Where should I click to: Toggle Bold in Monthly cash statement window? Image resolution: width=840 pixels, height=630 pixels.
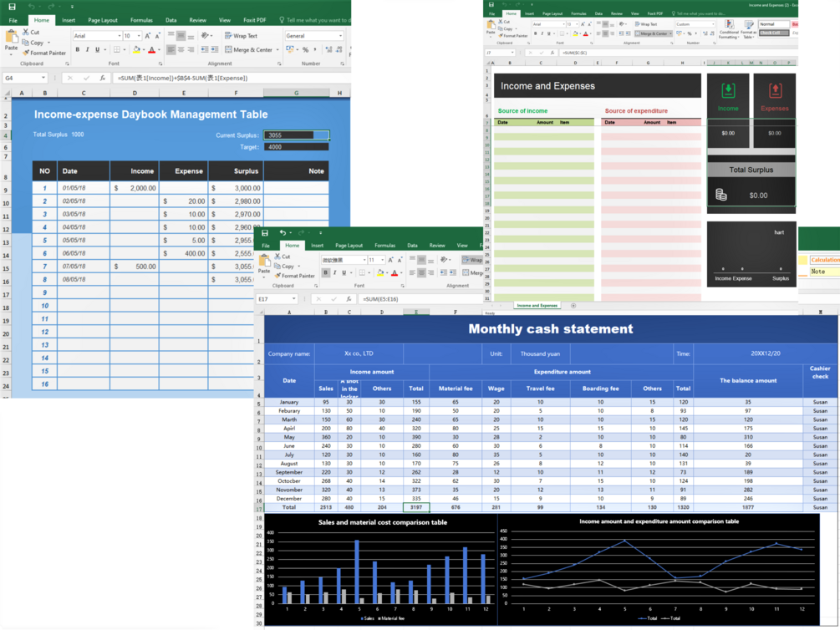point(325,272)
